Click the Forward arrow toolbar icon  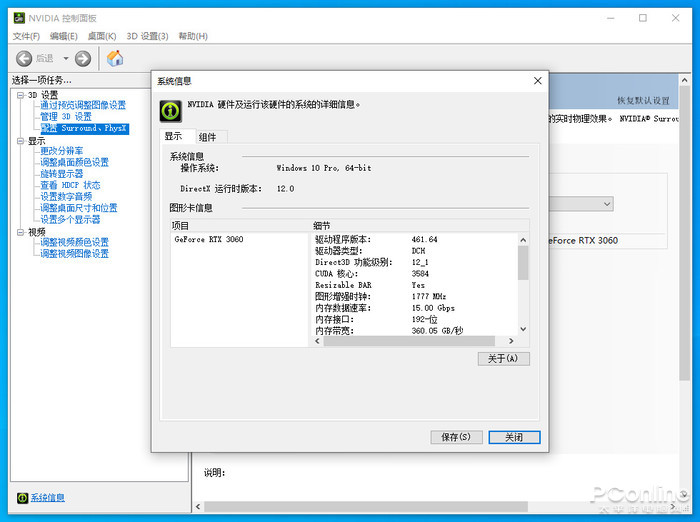(83, 58)
